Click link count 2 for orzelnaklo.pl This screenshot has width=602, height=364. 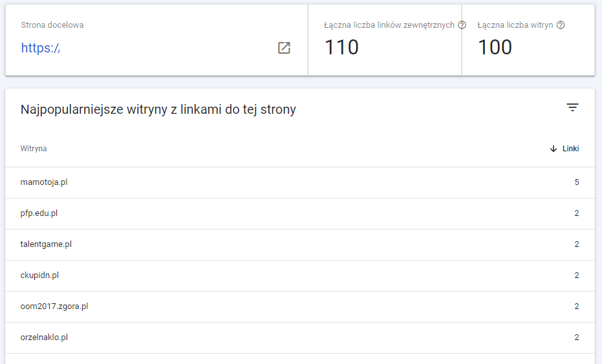(x=577, y=337)
